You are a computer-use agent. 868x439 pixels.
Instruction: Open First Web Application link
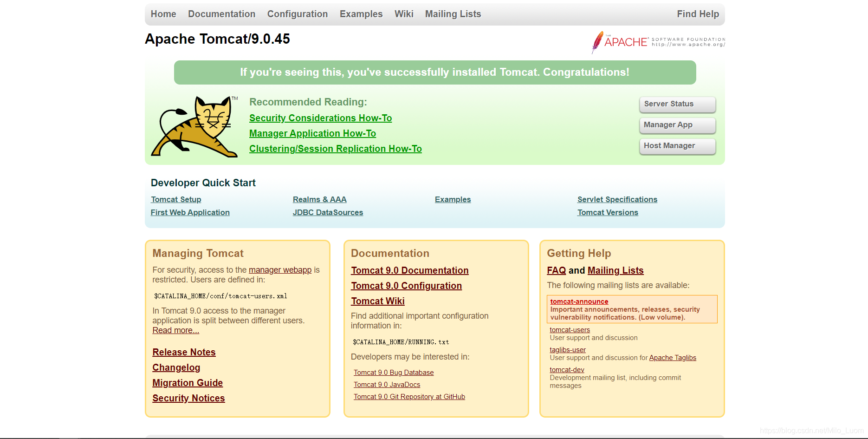[x=190, y=212]
